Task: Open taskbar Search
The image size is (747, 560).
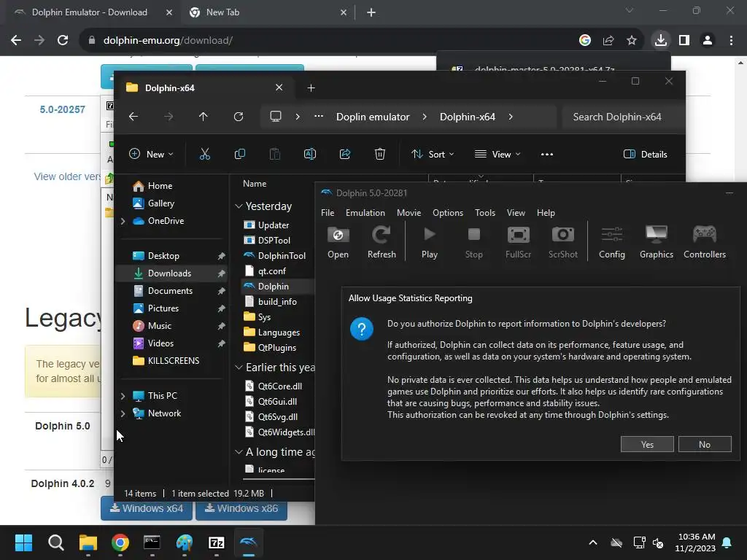Action: (x=55, y=542)
